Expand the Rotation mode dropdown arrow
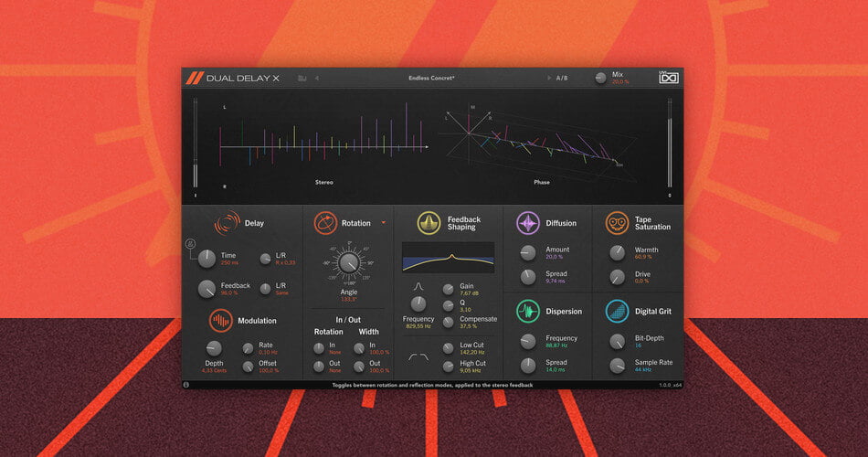868x457 pixels. coord(384,222)
